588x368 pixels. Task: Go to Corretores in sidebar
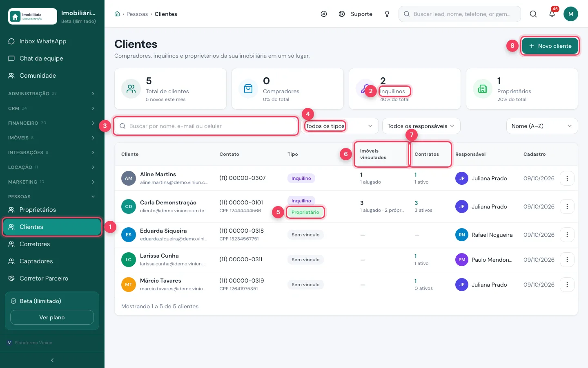[x=52, y=244]
